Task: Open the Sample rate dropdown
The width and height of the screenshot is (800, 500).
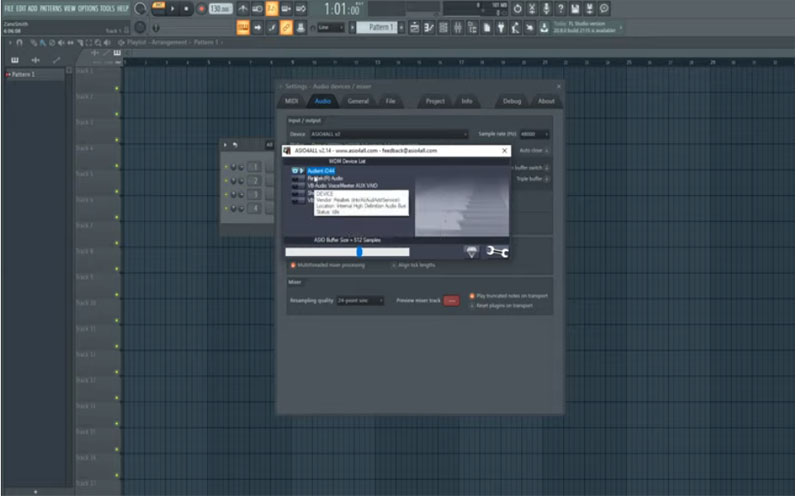Action: click(534, 135)
